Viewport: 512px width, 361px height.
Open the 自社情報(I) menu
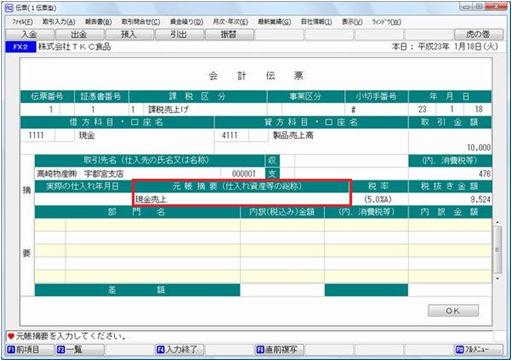coord(316,22)
